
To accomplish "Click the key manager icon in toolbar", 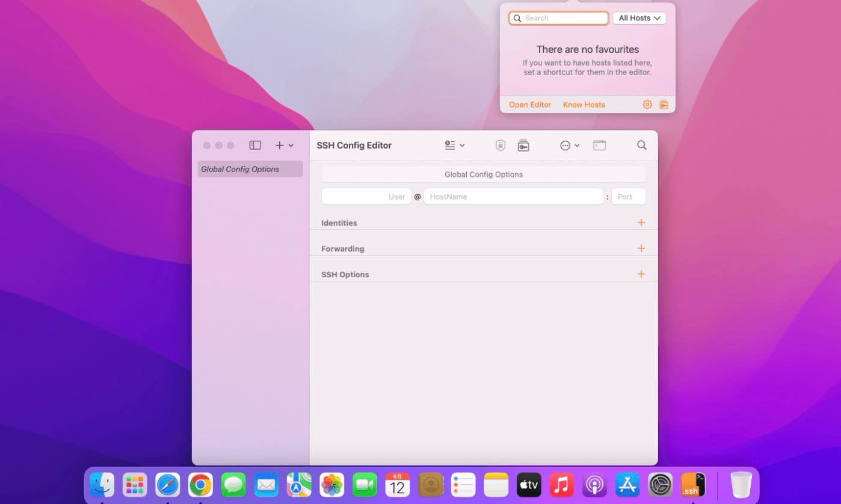I will click(523, 146).
